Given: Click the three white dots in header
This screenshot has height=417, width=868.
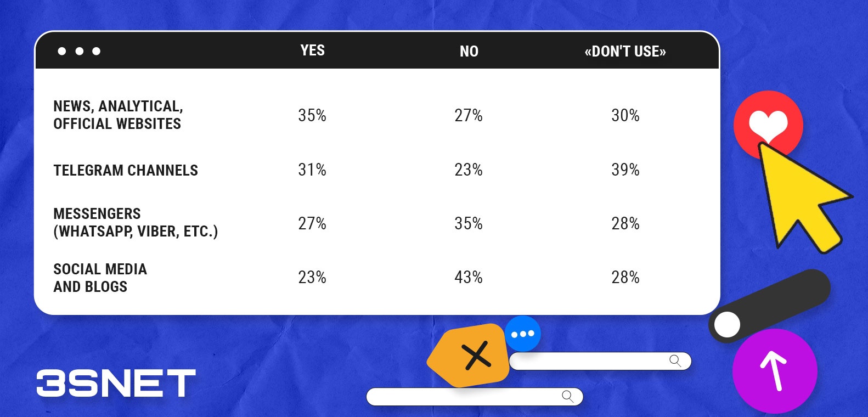Looking at the screenshot, I should (x=79, y=51).
